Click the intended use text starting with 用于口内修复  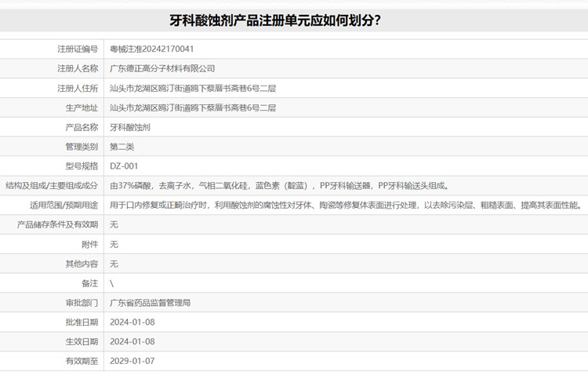pyautogui.click(x=345, y=206)
